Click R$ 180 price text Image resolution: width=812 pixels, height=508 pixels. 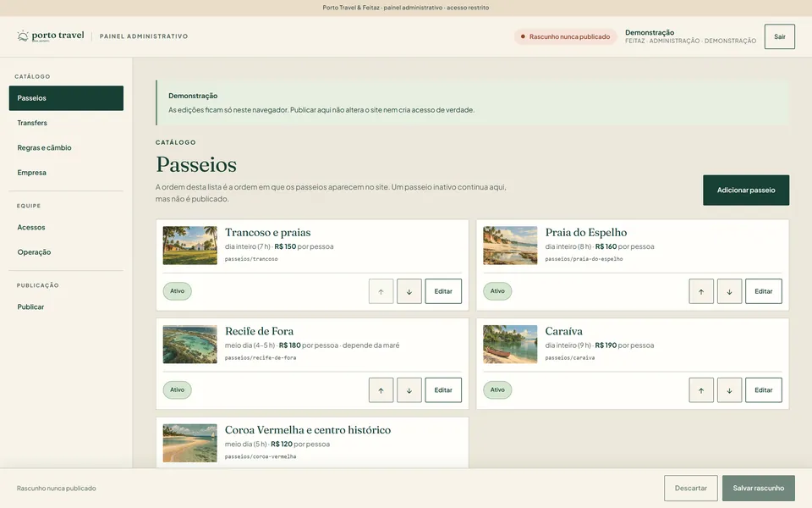[289, 345]
